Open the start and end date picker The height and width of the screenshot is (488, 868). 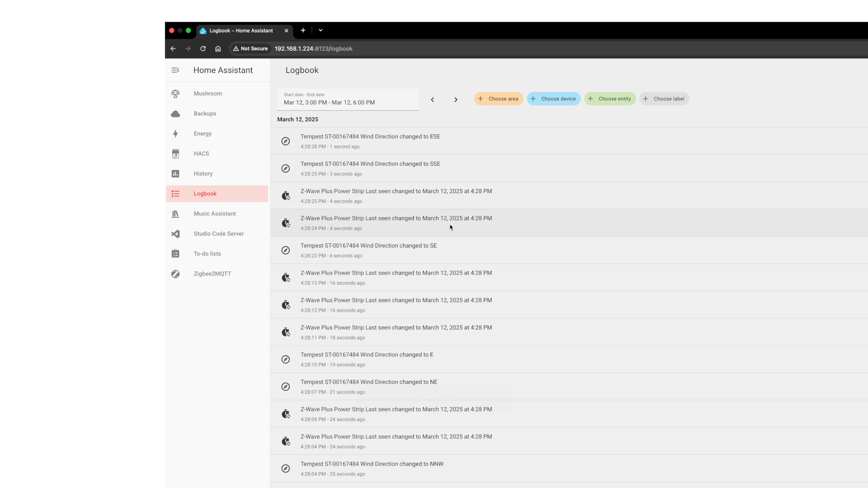[x=348, y=100]
